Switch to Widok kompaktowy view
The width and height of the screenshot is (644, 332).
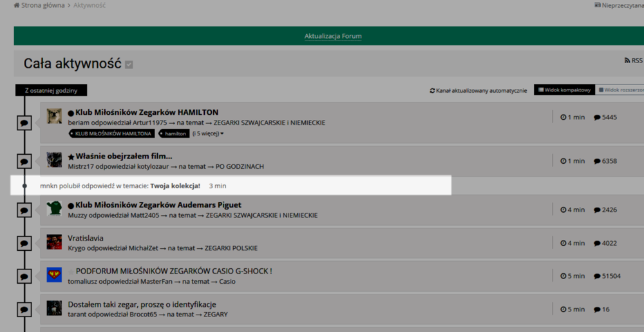tap(564, 90)
